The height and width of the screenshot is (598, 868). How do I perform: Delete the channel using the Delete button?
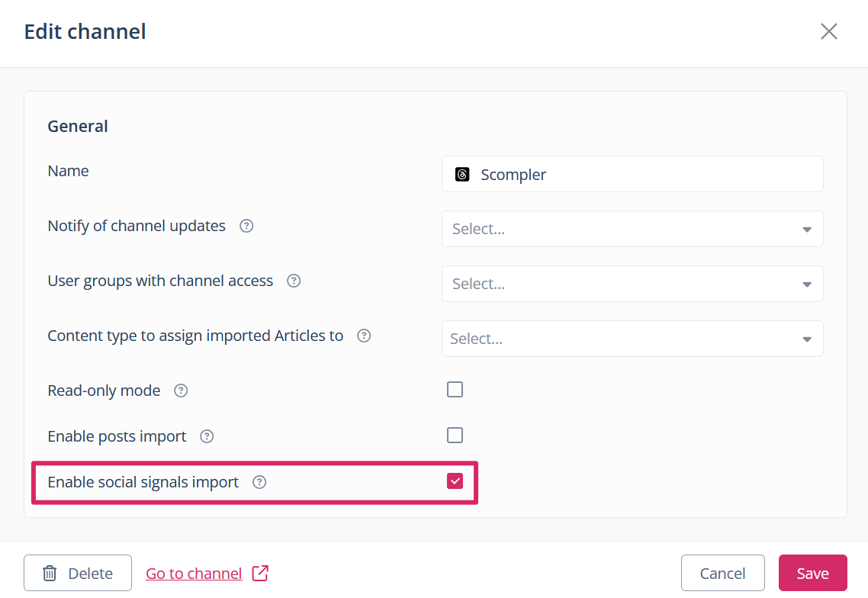(x=78, y=573)
